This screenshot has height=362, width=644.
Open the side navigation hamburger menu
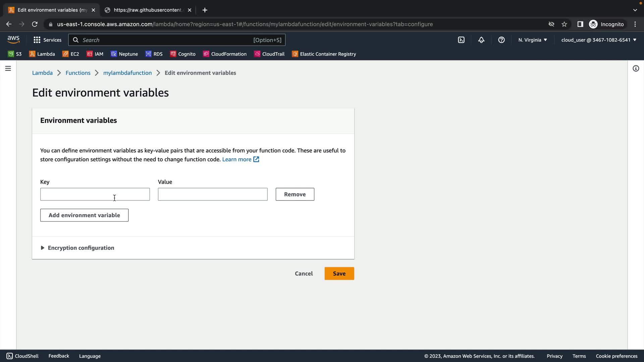[x=8, y=68]
